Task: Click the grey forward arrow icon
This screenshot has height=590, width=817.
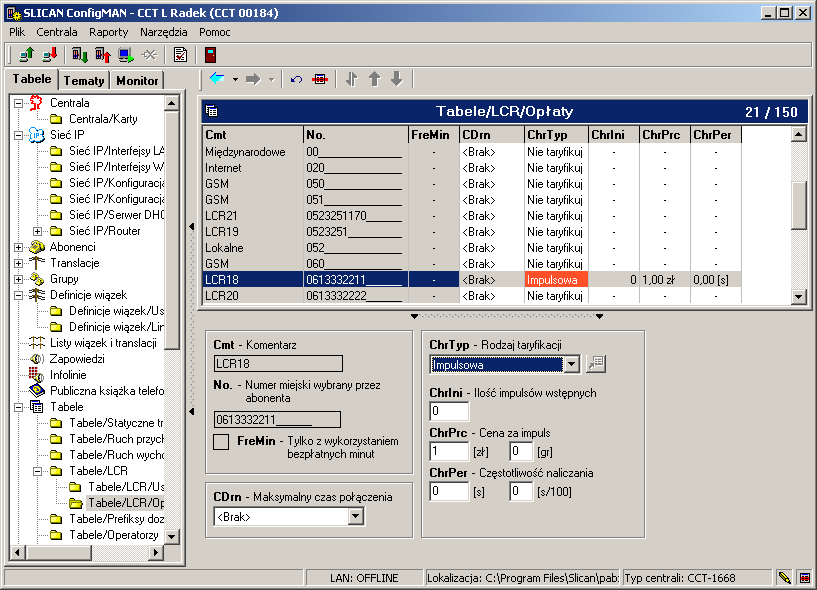Action: click(x=253, y=79)
